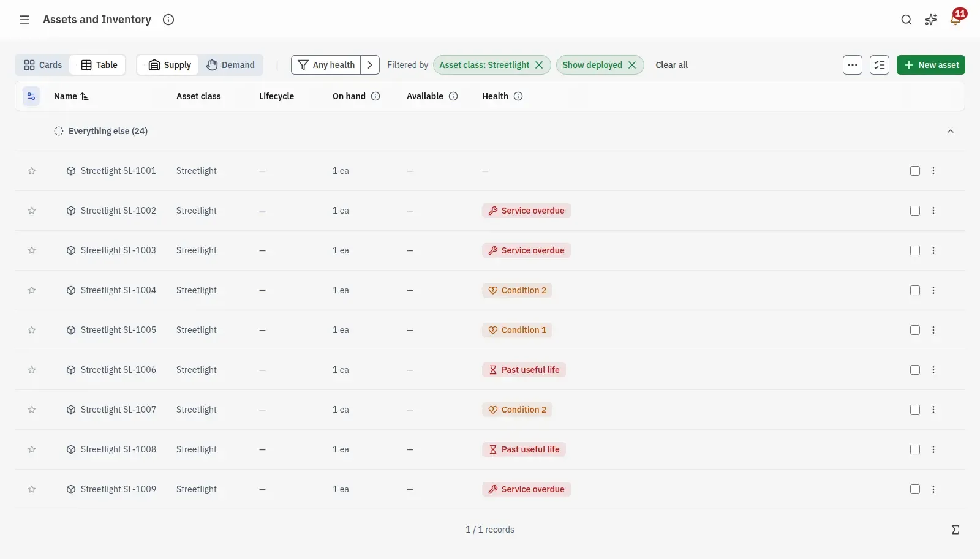The image size is (980, 559).
Task: Open the AI sparkle assistant icon
Action: pos(931,20)
